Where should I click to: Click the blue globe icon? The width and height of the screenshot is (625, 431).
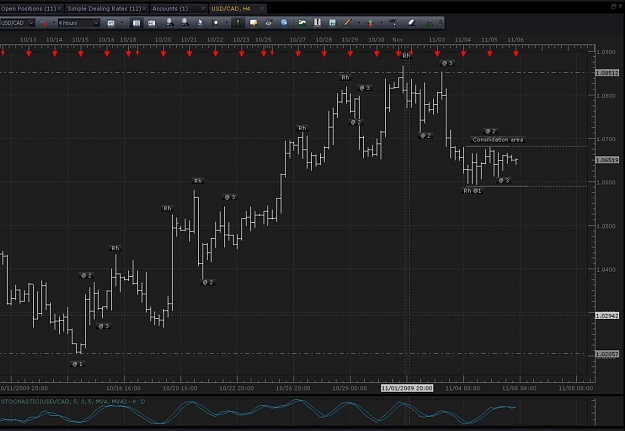point(284,23)
